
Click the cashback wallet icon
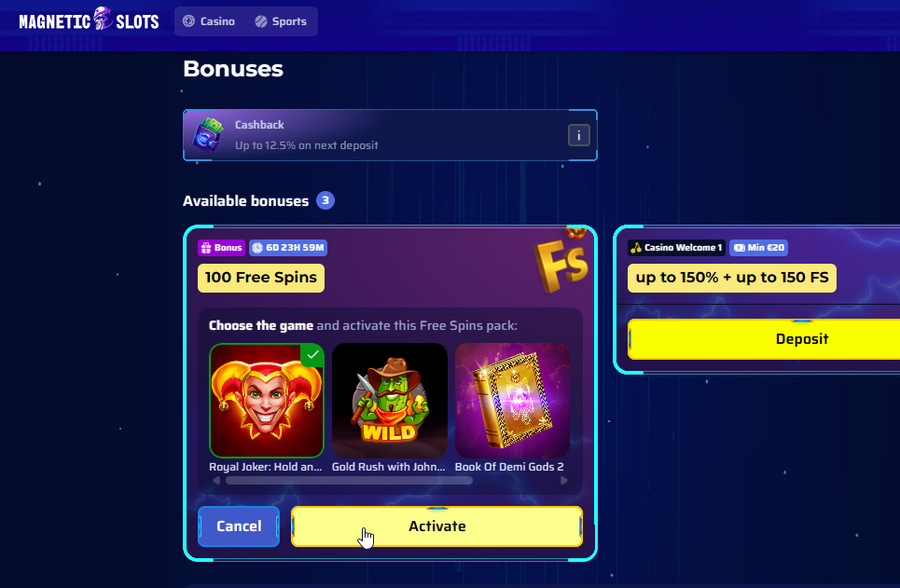point(208,135)
